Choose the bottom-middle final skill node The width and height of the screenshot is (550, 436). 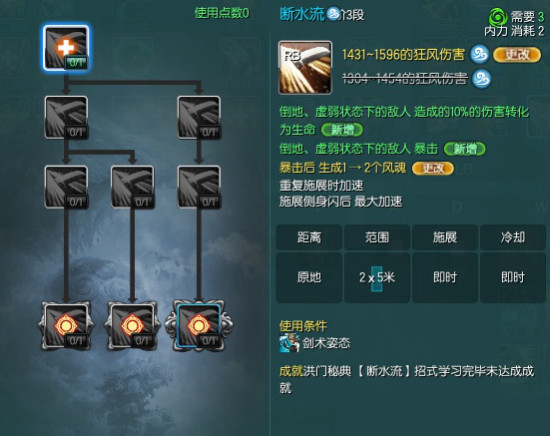(133, 326)
